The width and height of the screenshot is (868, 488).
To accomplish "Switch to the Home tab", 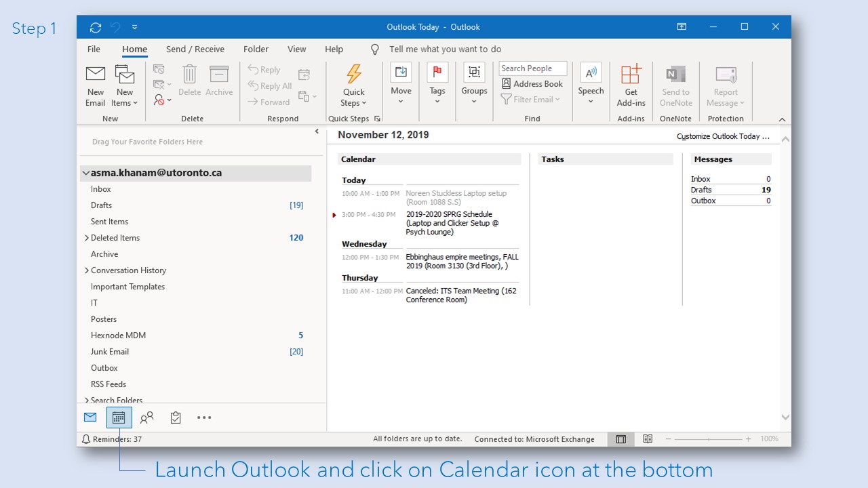I will (x=134, y=49).
